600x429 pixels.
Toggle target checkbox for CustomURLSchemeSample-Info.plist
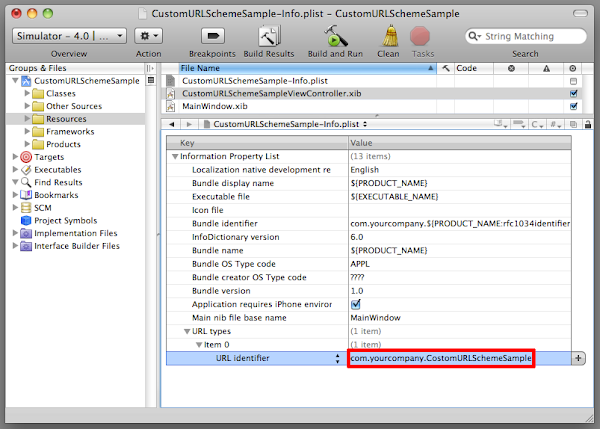tap(573, 81)
